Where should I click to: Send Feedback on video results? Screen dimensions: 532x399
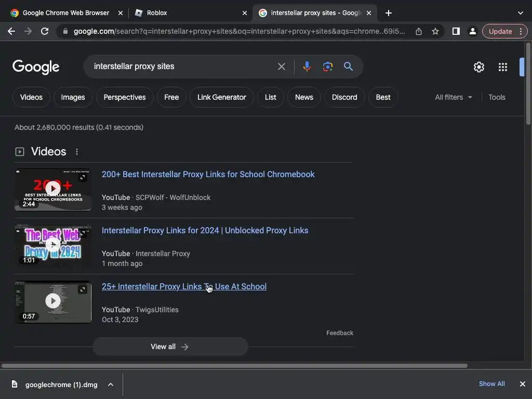[x=340, y=333]
